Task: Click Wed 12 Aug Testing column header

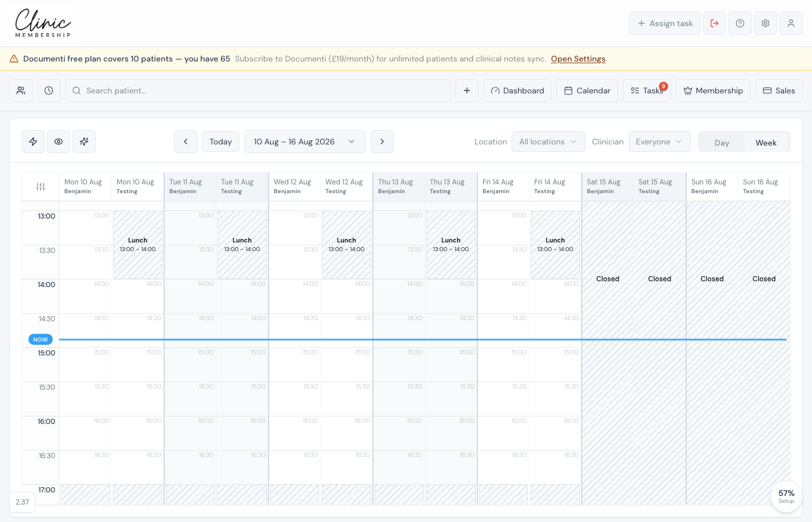Action: pyautogui.click(x=346, y=186)
